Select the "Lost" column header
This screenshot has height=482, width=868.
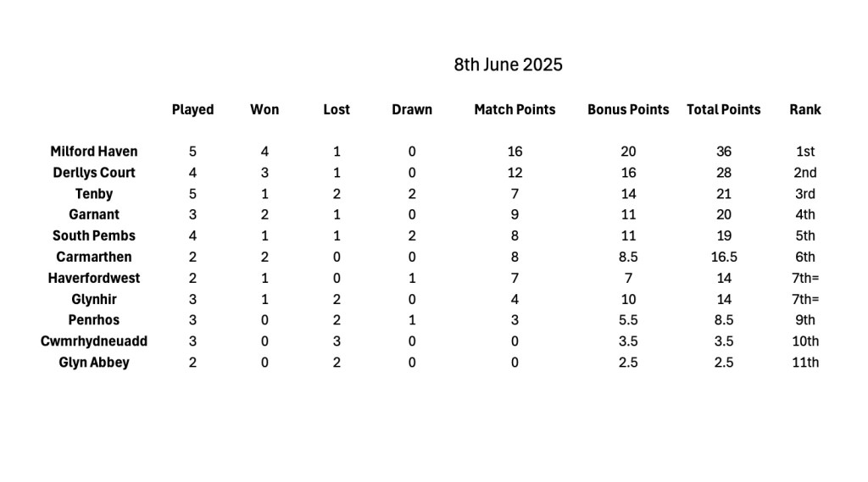coord(337,109)
